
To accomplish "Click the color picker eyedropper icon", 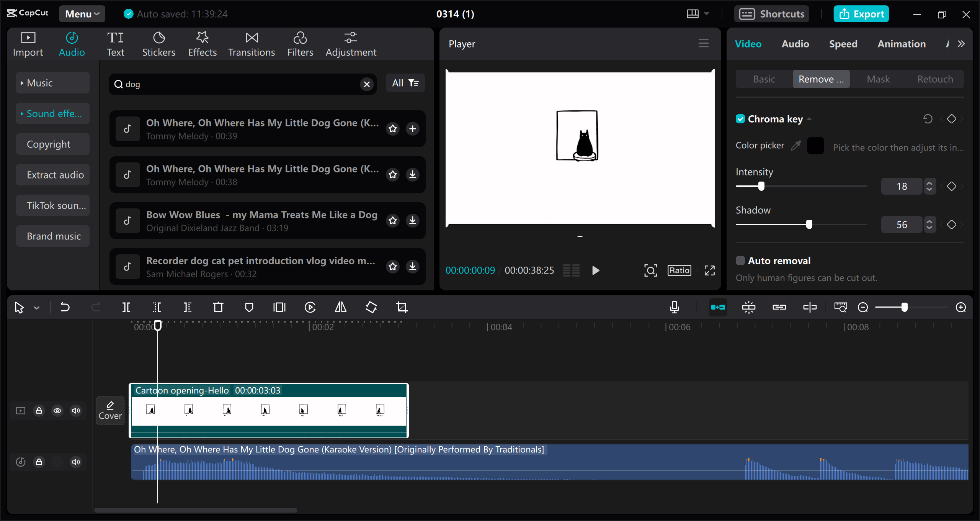I will (x=796, y=146).
